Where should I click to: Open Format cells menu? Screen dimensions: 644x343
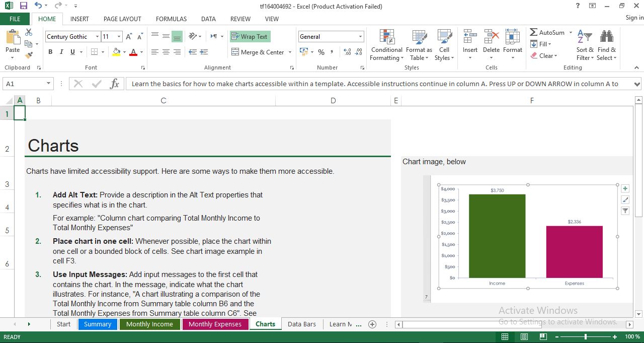click(512, 45)
